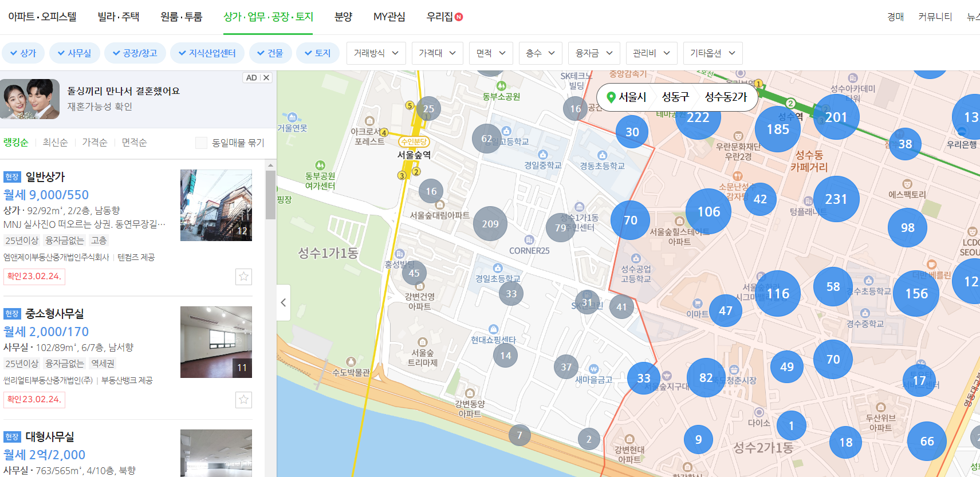Open the 아파트·오피스텔 tab
The image size is (980, 477).
point(42,17)
